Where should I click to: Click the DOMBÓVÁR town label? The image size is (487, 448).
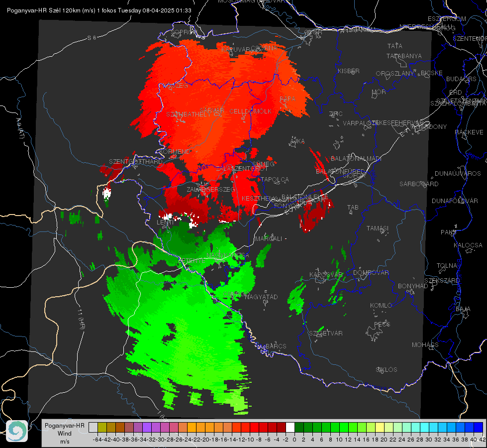[371, 273]
